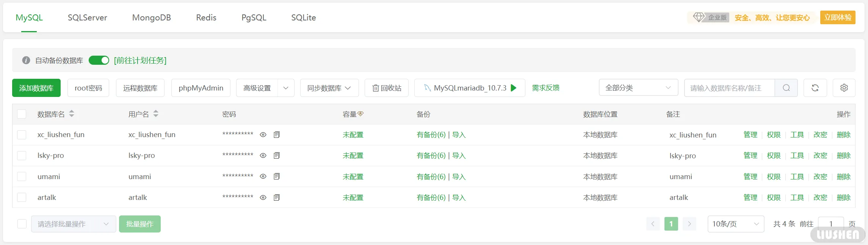Click the 添加数据库 button
The height and width of the screenshot is (245, 868).
click(36, 88)
